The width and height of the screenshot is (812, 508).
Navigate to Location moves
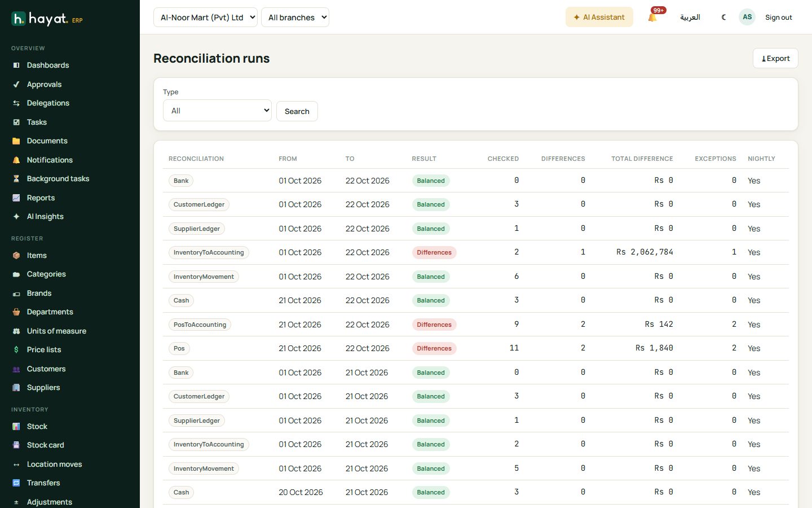(54, 465)
